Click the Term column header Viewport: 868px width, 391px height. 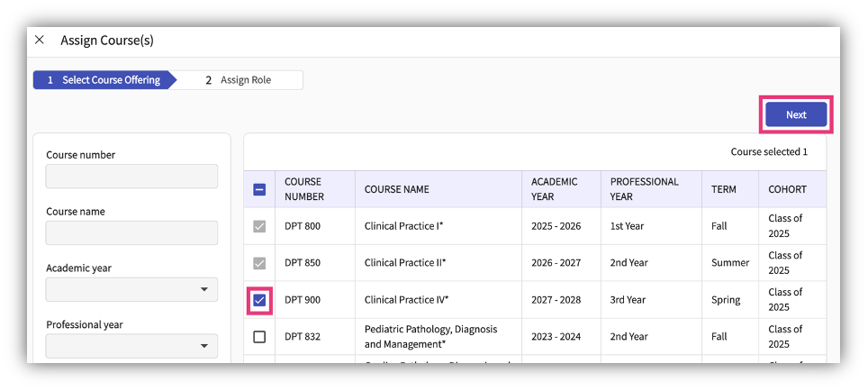[x=723, y=189]
